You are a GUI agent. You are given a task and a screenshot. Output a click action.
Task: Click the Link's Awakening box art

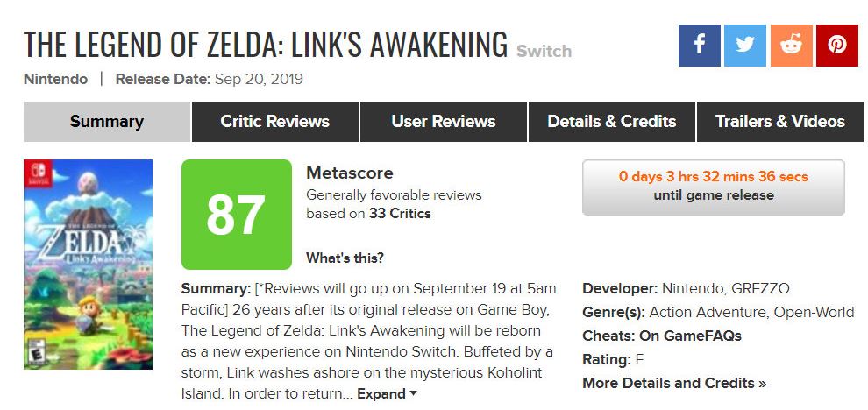point(88,264)
